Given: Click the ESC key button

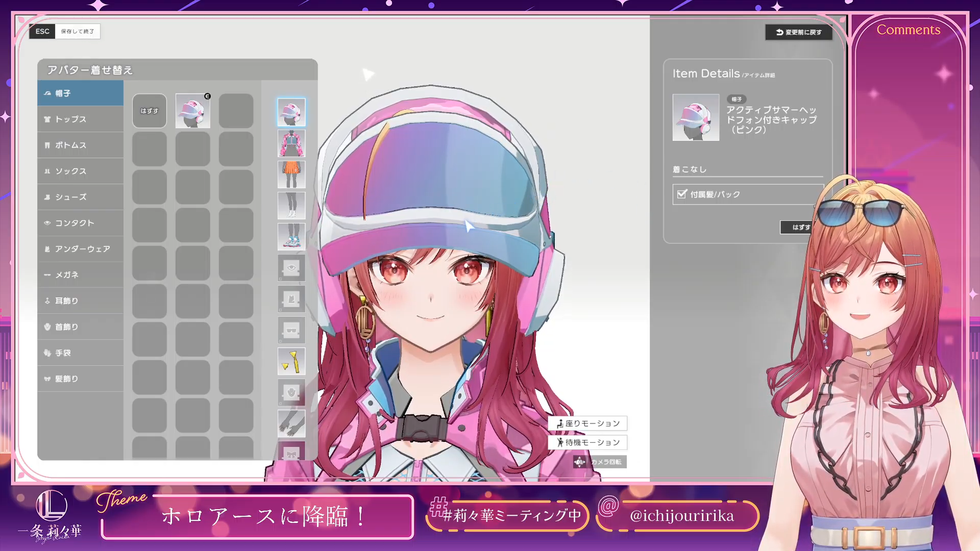Looking at the screenshot, I should point(42,31).
